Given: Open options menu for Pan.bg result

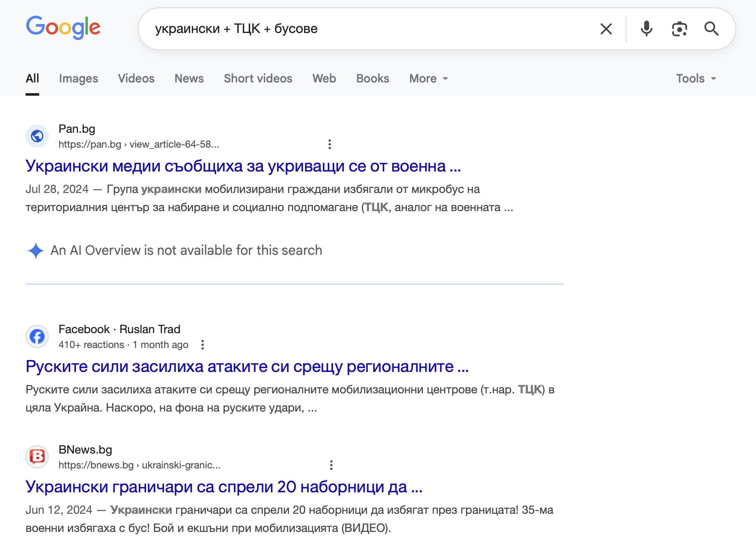Looking at the screenshot, I should pos(329,144).
